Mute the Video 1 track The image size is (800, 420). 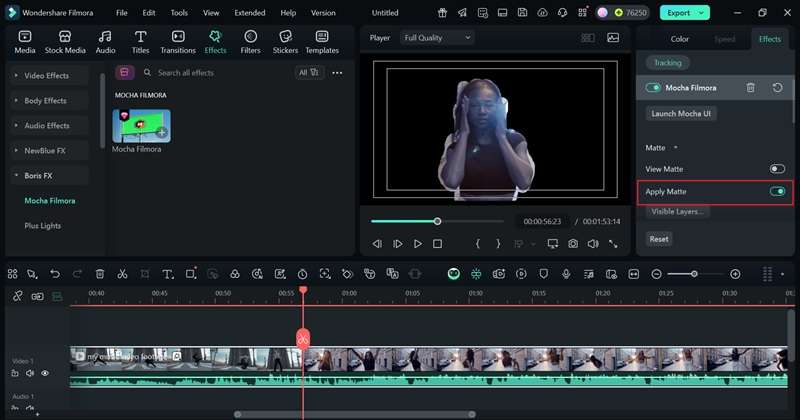[x=30, y=373]
